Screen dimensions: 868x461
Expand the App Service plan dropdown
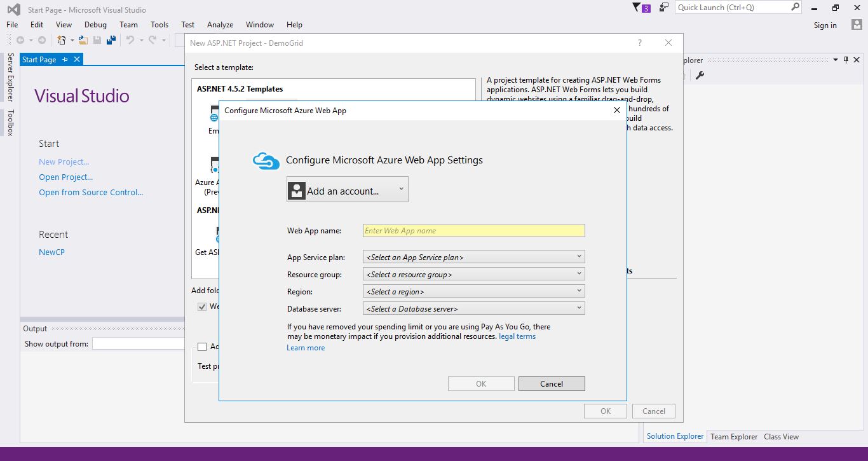coord(474,257)
